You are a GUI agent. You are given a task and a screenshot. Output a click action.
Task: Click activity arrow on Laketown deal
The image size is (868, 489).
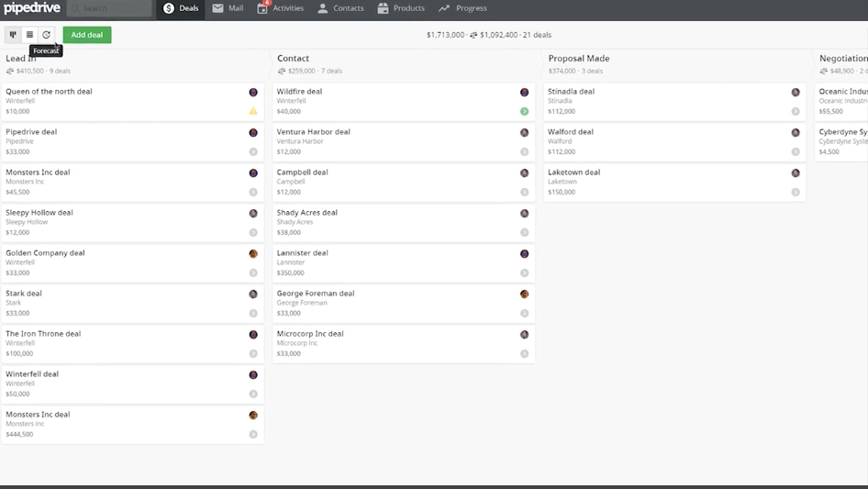tap(796, 192)
